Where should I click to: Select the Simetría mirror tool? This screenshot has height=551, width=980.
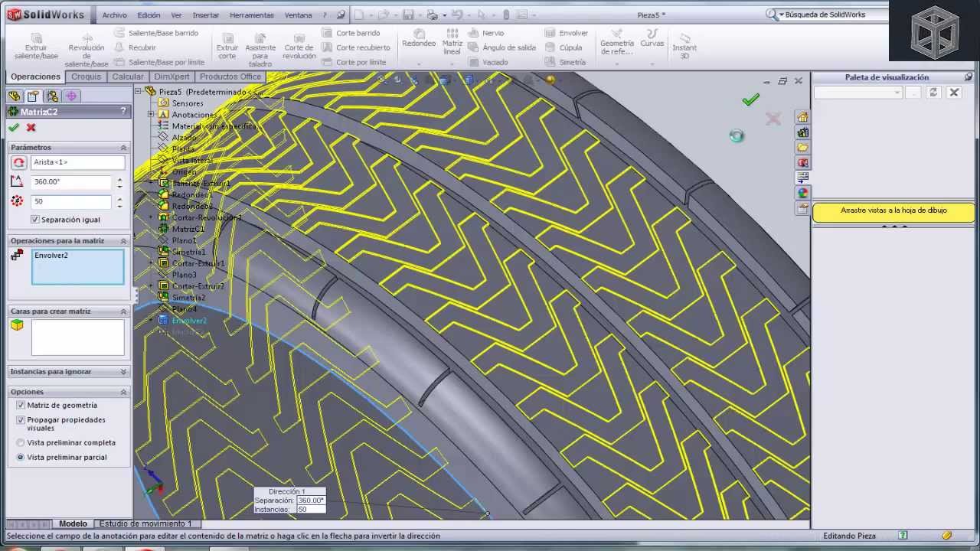(x=565, y=62)
